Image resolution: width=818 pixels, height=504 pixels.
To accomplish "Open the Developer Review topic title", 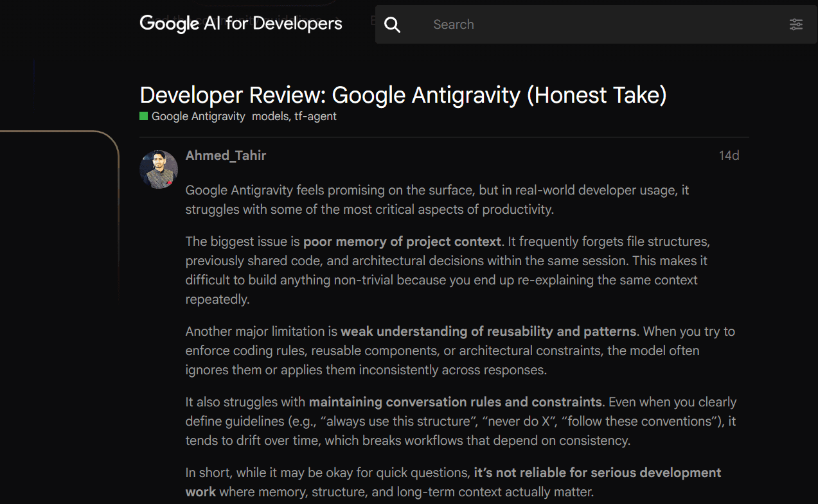I will (x=403, y=95).
